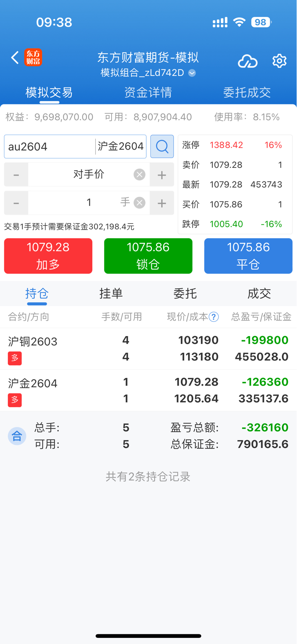Open the 沪金2604 position row

(148, 391)
